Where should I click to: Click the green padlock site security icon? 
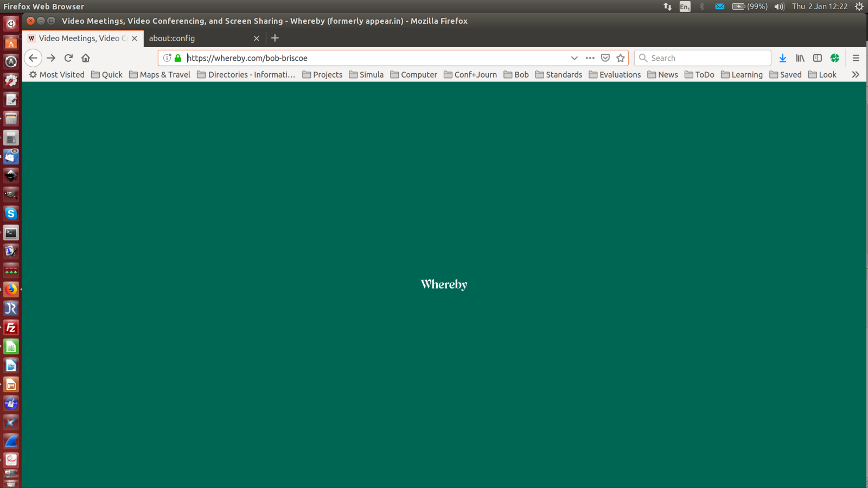click(178, 58)
